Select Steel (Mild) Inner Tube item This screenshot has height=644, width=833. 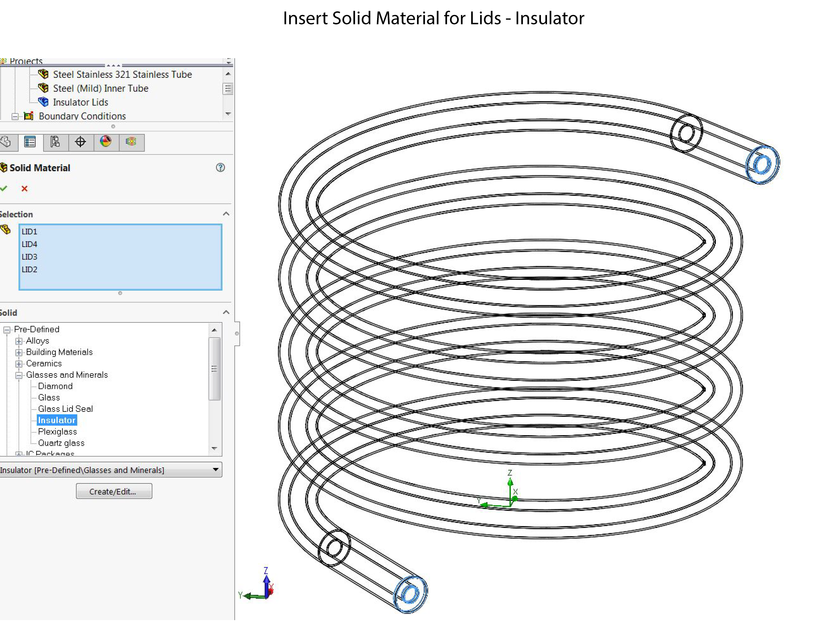click(100, 88)
